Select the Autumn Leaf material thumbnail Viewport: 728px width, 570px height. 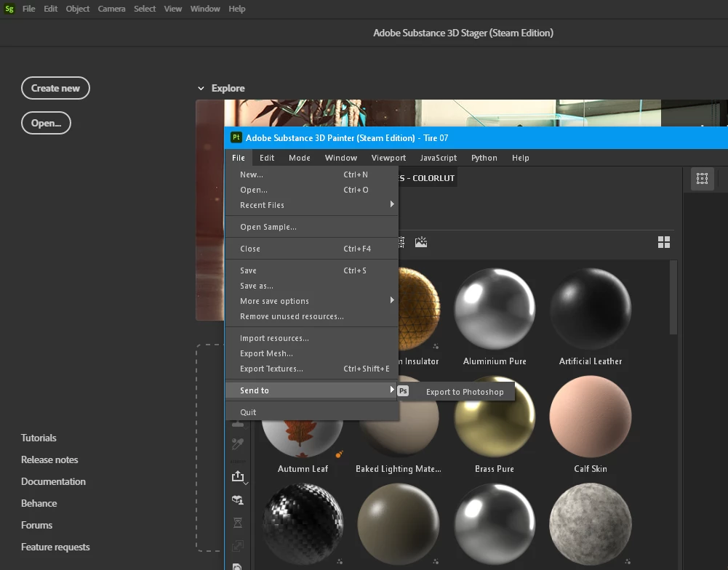click(303, 438)
